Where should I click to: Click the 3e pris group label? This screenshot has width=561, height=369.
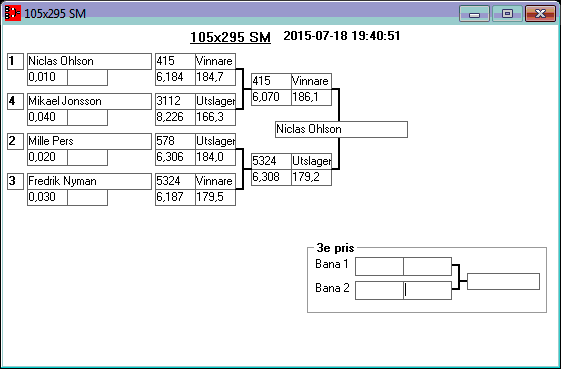335,248
